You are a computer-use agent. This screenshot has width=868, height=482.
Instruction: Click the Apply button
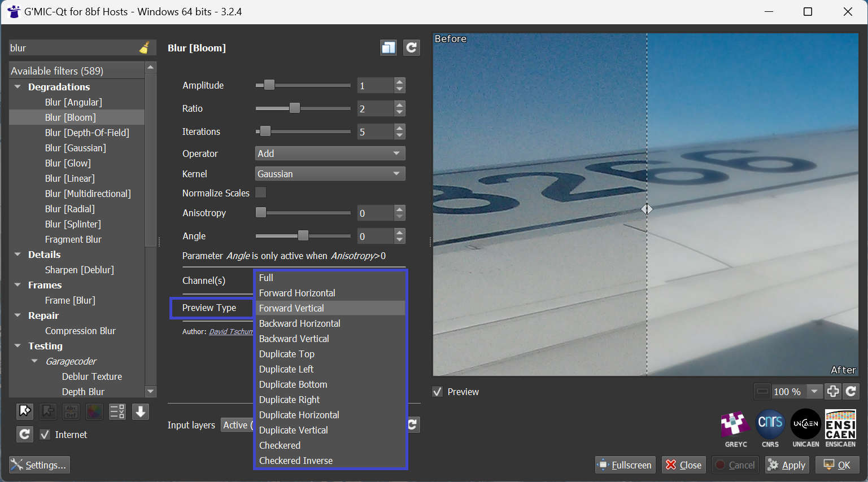pyautogui.click(x=787, y=465)
